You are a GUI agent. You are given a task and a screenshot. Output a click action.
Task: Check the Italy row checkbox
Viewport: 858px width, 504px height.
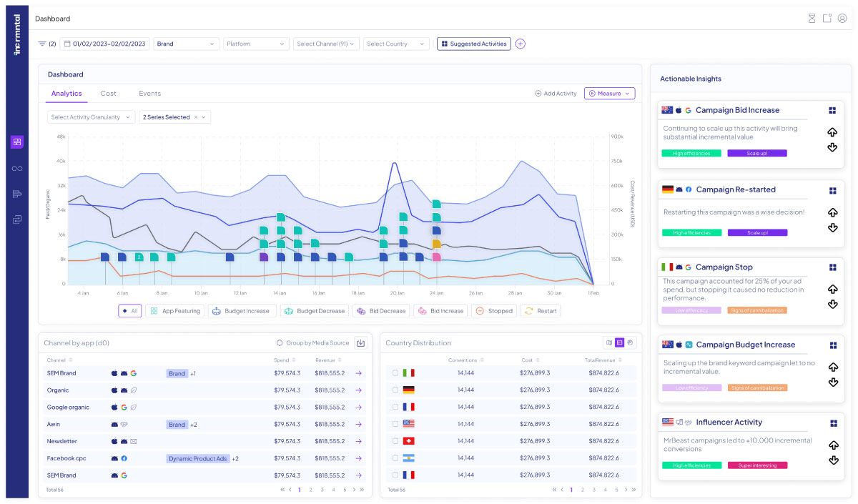(x=395, y=373)
